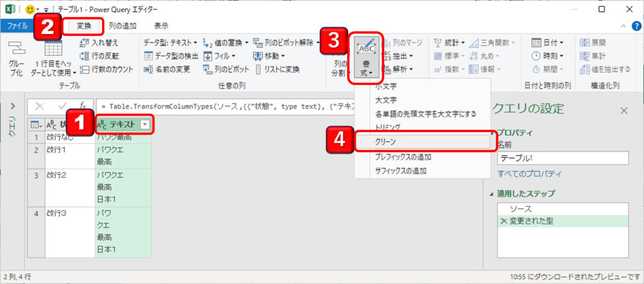The width and height of the screenshot is (644, 284).
Task: Close the Query Settings pane
Action: pyautogui.click(x=623, y=111)
